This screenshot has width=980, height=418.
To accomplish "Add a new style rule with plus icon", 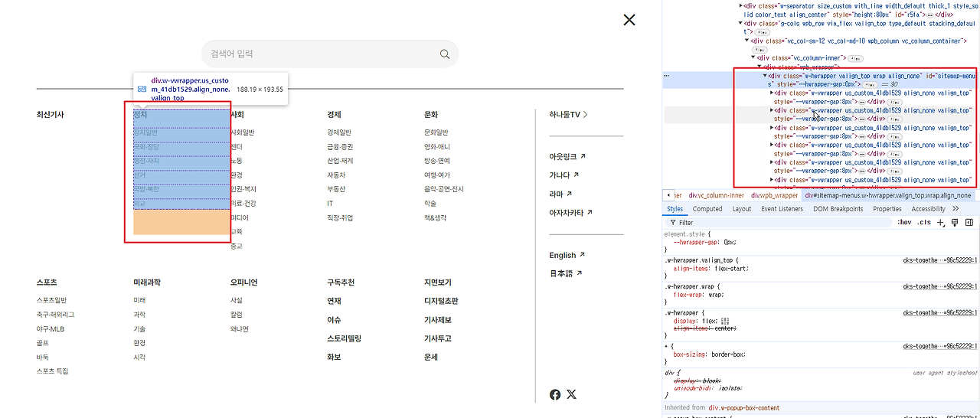I will coord(941,223).
